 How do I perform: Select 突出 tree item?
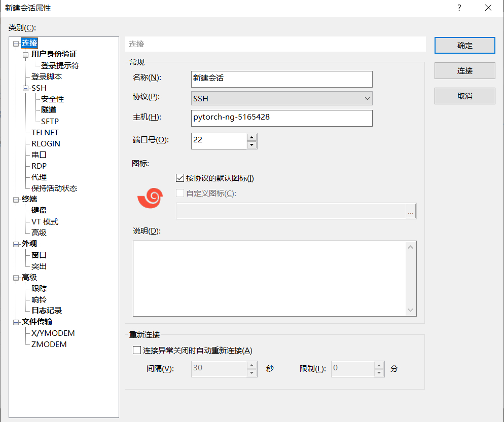click(x=39, y=266)
